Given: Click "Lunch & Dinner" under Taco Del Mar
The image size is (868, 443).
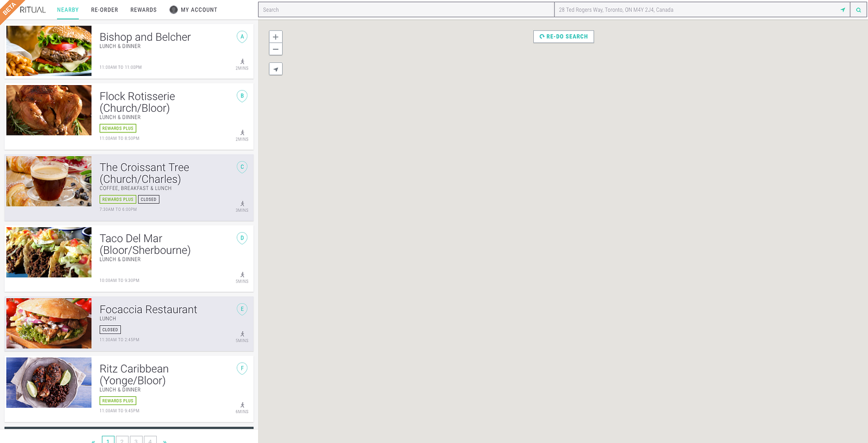Looking at the screenshot, I should (120, 260).
